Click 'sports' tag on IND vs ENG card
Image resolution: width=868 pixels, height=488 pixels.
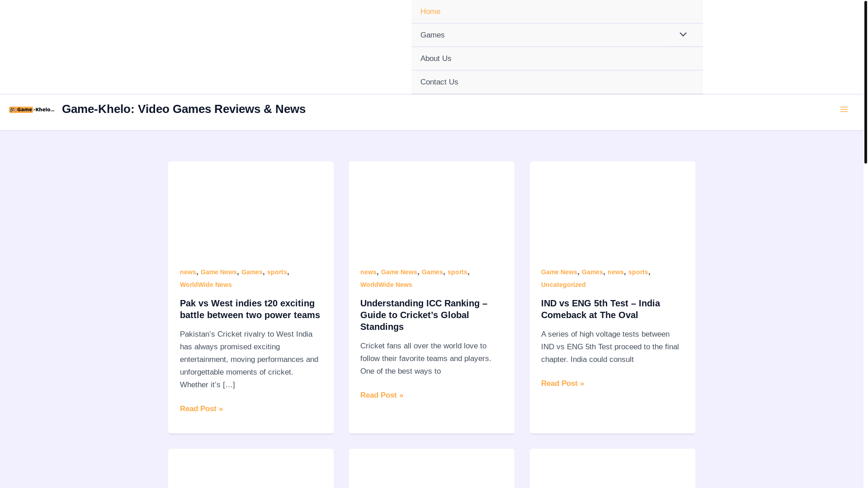[x=638, y=272]
